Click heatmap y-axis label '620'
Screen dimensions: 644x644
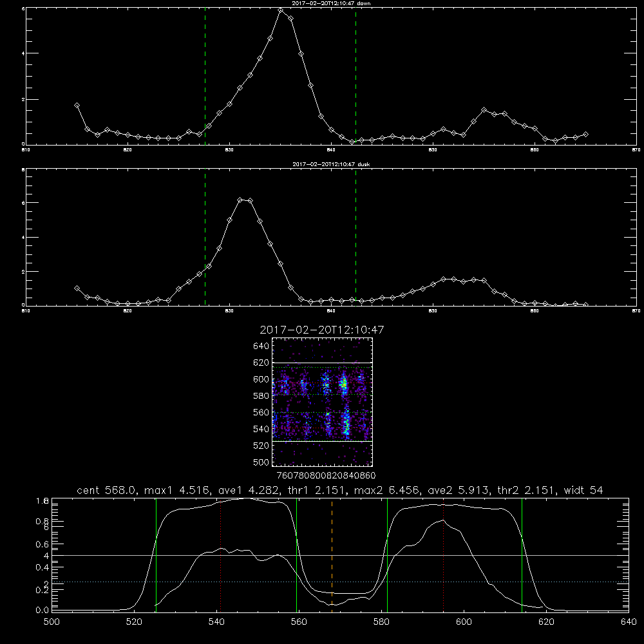(261, 363)
